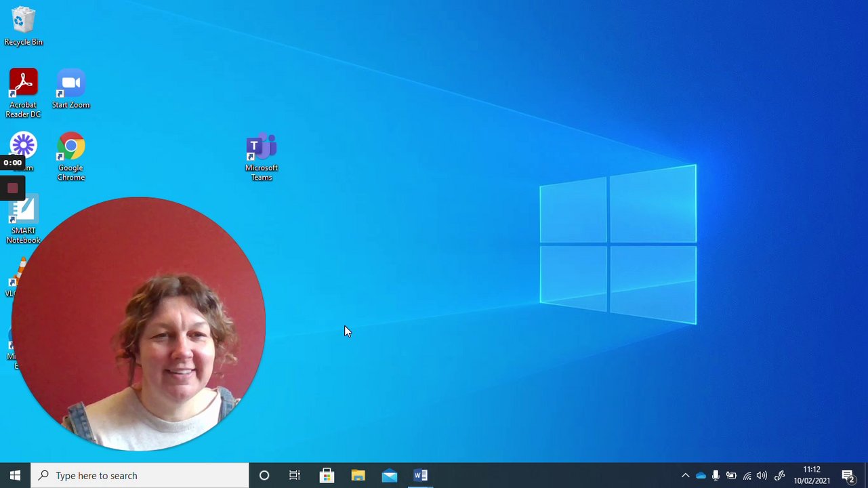
Task: Select the SMART Notebook shortcut
Action: [23, 220]
